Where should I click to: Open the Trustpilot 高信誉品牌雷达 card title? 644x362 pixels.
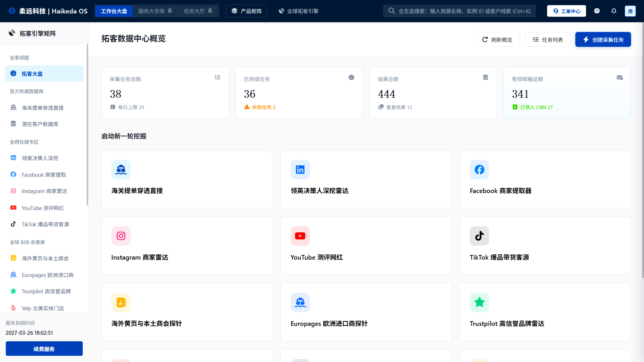pyautogui.click(x=507, y=323)
